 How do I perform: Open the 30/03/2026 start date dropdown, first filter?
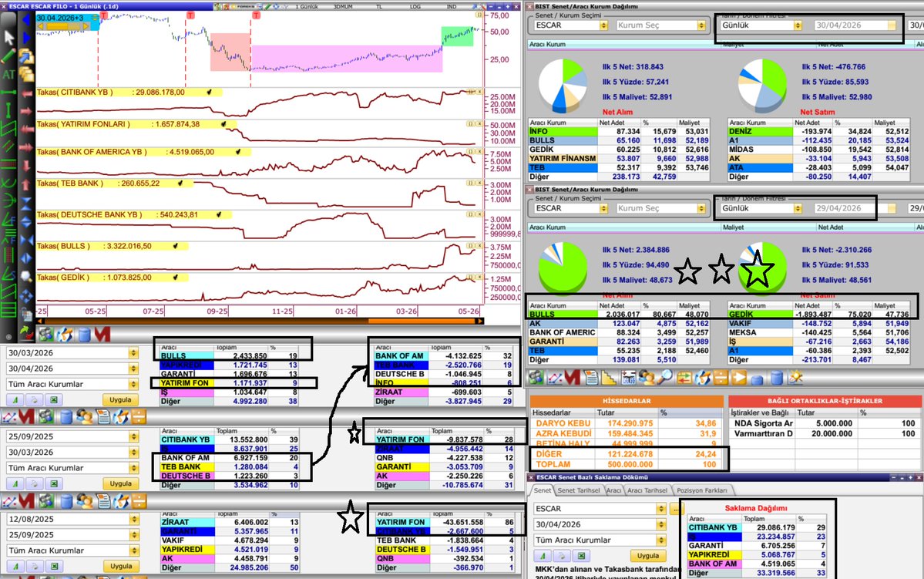(x=134, y=352)
